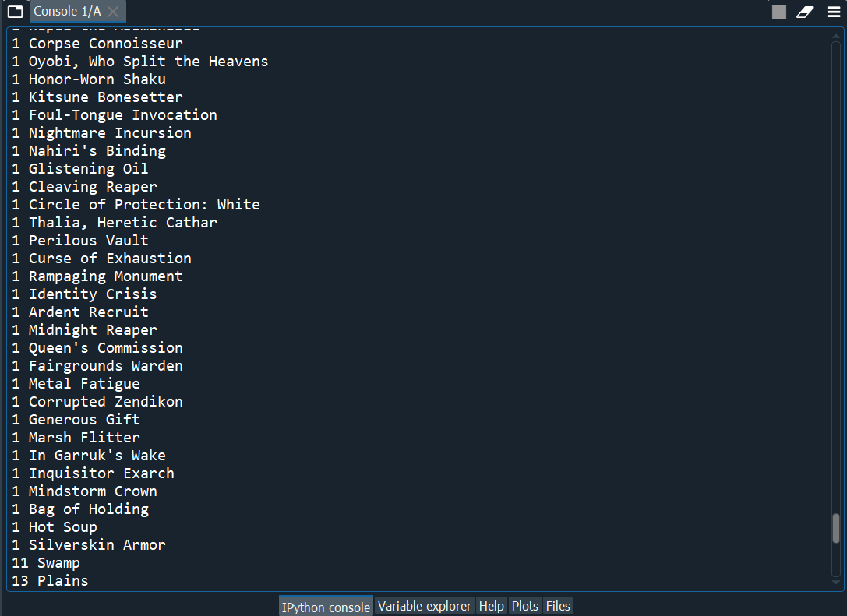Click the line '1 Corrupted Zendikon'
This screenshot has width=847, height=616.
97,401
